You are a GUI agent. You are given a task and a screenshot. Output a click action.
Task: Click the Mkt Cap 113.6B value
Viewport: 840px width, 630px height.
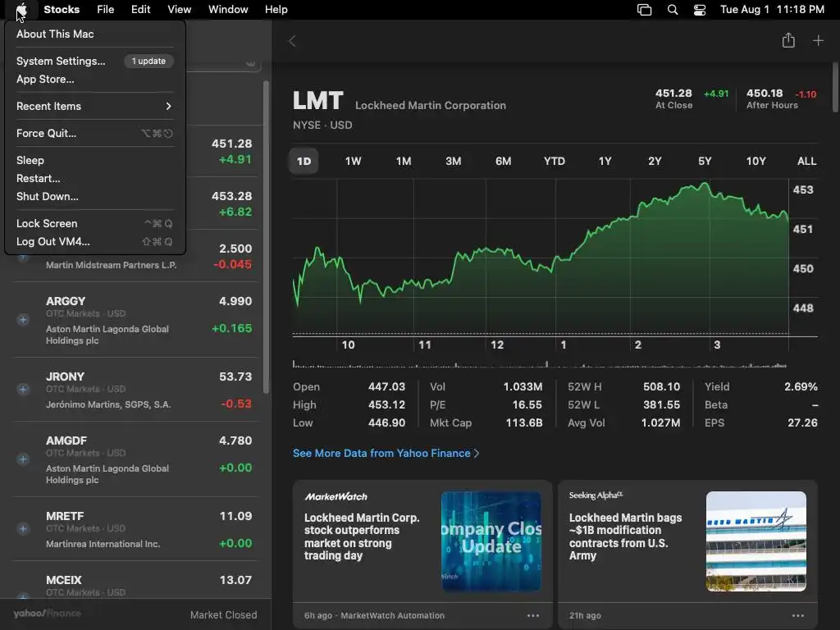(x=524, y=422)
